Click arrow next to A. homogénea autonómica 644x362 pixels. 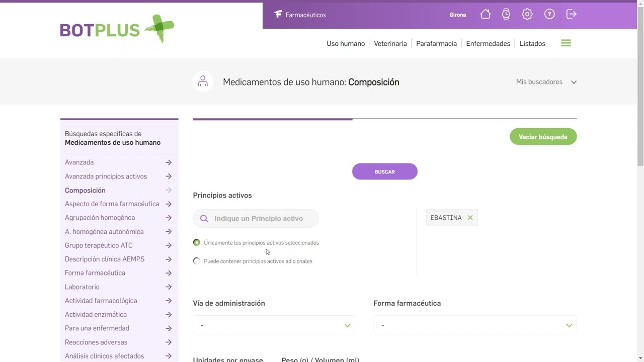click(169, 232)
